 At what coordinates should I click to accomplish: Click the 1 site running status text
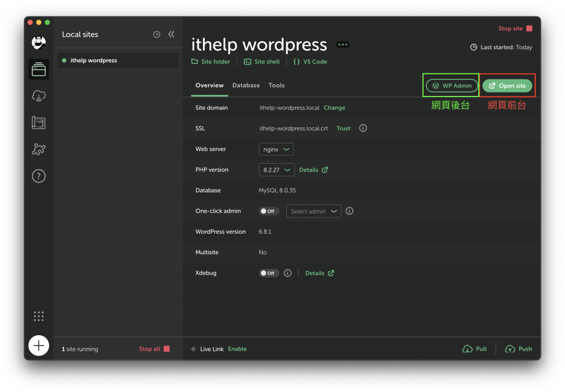79,349
